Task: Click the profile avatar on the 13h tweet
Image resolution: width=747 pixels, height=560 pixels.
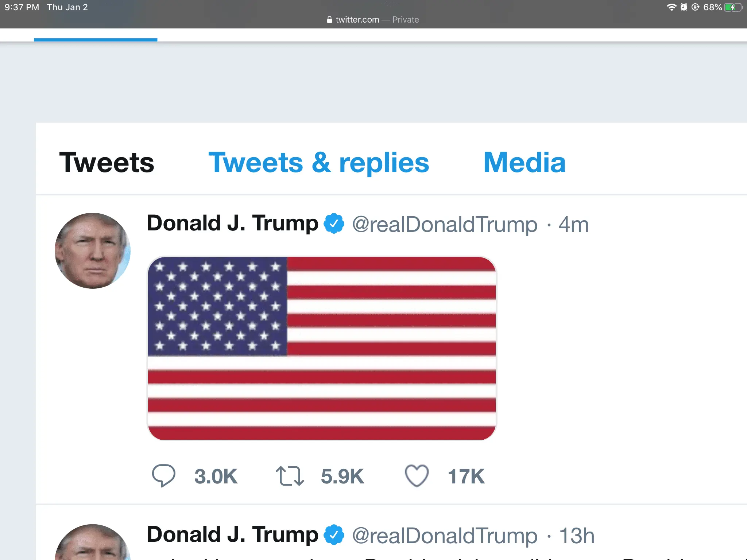Action: tap(93, 543)
